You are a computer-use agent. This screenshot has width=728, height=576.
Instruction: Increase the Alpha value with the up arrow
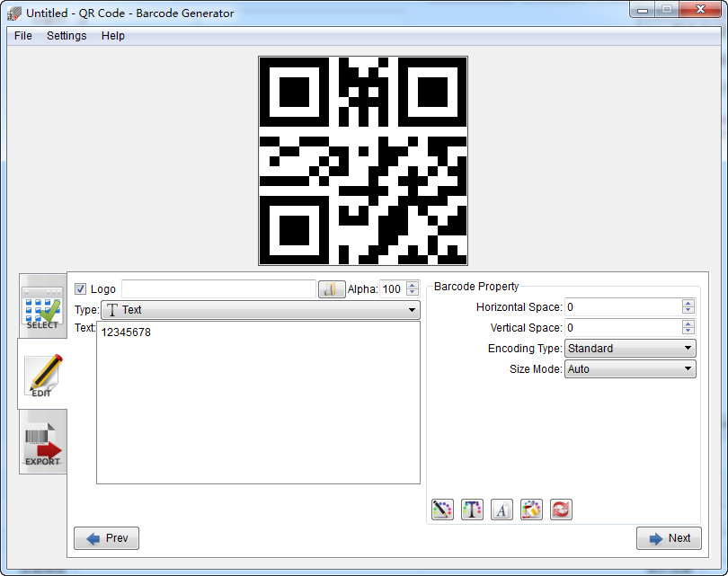tap(413, 284)
